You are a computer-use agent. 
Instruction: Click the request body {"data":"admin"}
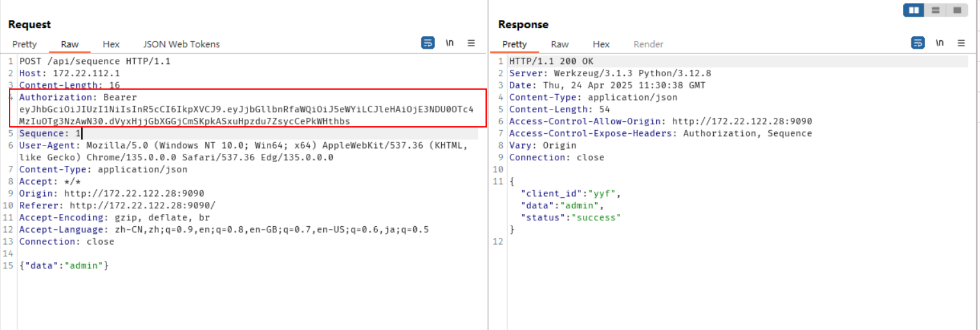coord(63,265)
